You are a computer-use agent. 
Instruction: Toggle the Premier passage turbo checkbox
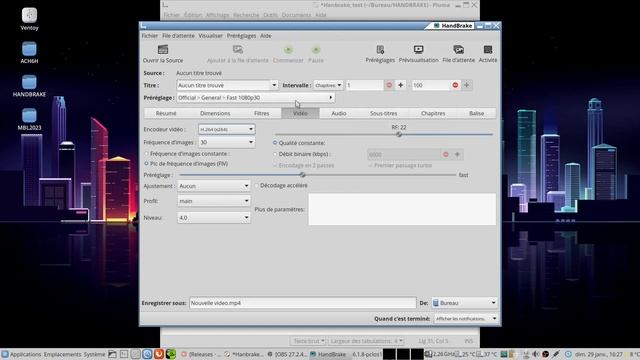point(371,166)
